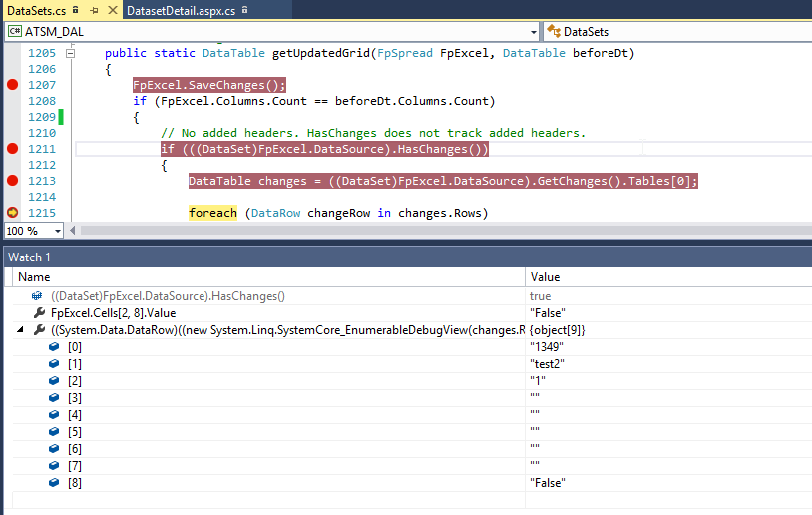Open the 100 % zoom dropdown
This screenshot has width=812, height=515.
click(x=57, y=231)
